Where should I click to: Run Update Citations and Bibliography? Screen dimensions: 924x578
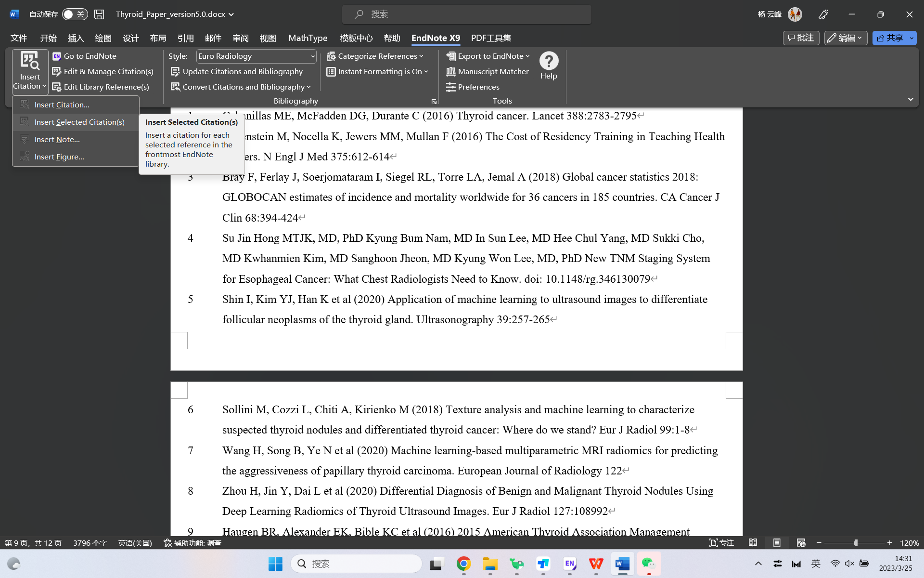pos(237,71)
